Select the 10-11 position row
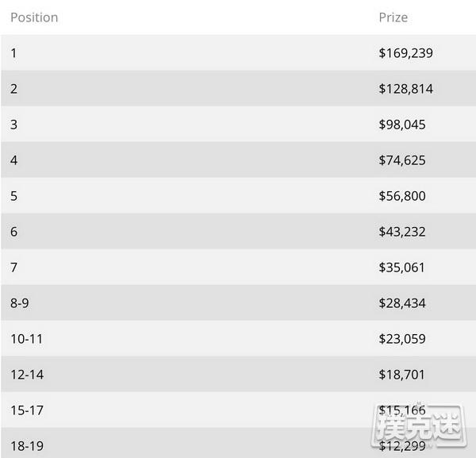Image resolution: width=476 pixels, height=458 pixels. [x=238, y=338]
